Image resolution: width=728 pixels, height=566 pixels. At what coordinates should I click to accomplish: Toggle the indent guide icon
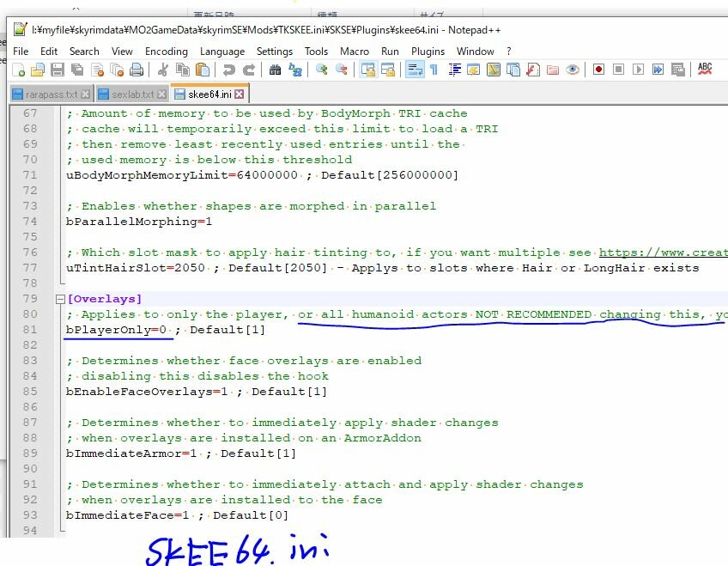pyautogui.click(x=454, y=70)
